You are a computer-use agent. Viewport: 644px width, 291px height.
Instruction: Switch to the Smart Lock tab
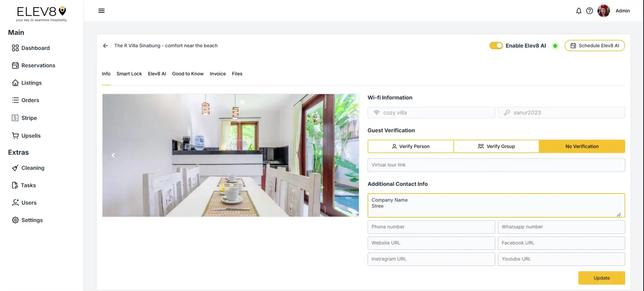tap(129, 74)
